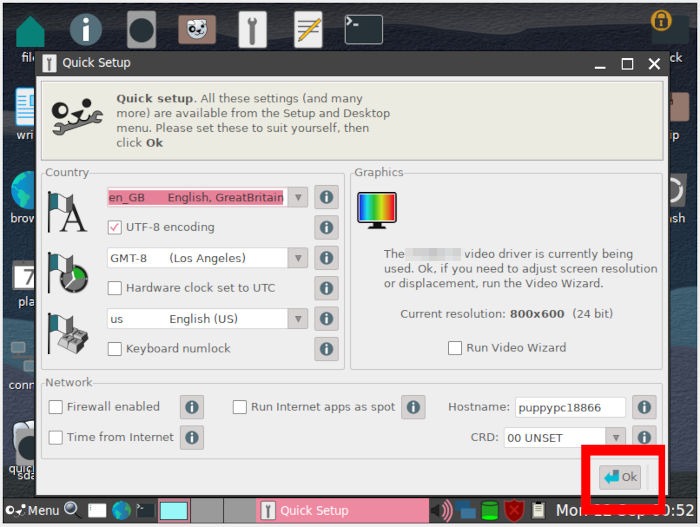700x527 pixels.
Task: Show info for Hardware clock set to UTC
Action: coord(326,288)
